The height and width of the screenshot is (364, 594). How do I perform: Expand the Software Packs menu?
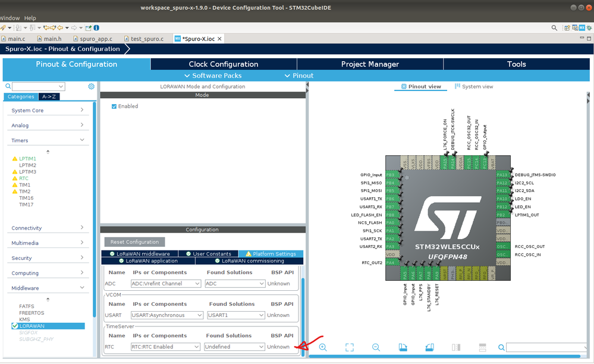213,76
